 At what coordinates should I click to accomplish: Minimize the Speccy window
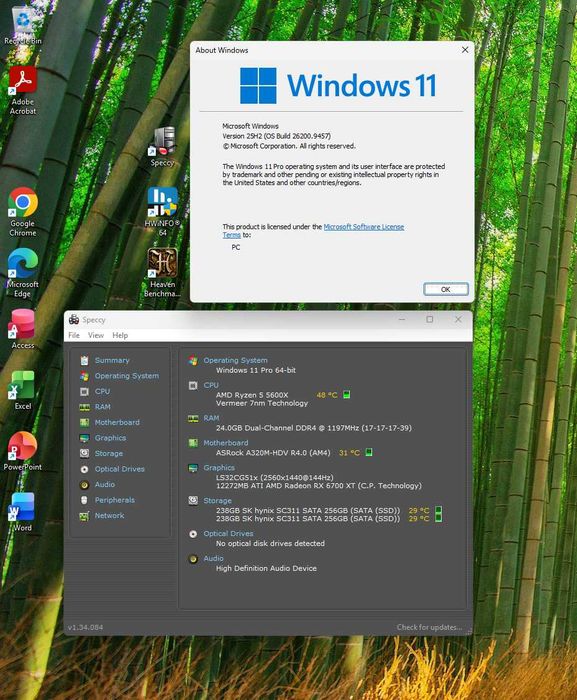402,319
